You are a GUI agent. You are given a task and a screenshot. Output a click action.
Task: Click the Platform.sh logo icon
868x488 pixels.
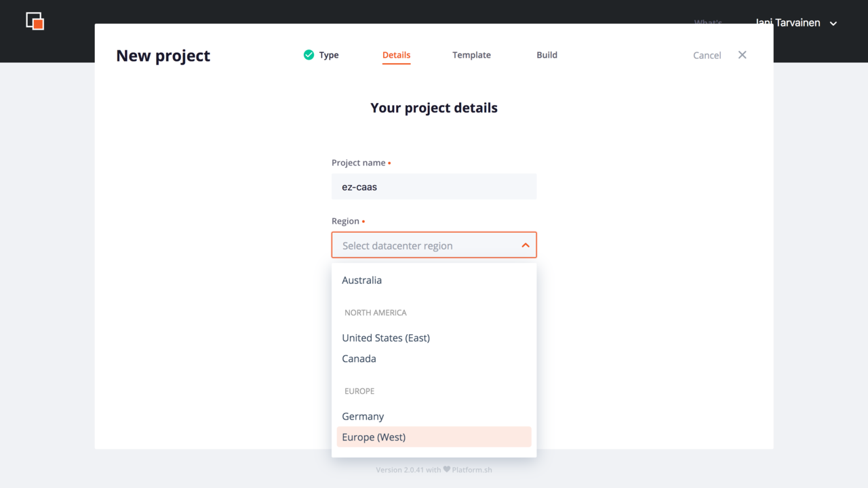pyautogui.click(x=35, y=21)
